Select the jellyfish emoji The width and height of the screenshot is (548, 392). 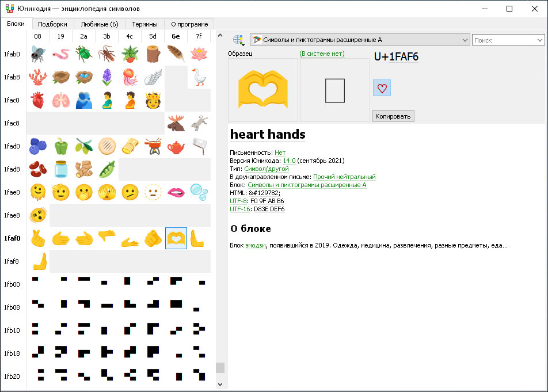point(130,77)
